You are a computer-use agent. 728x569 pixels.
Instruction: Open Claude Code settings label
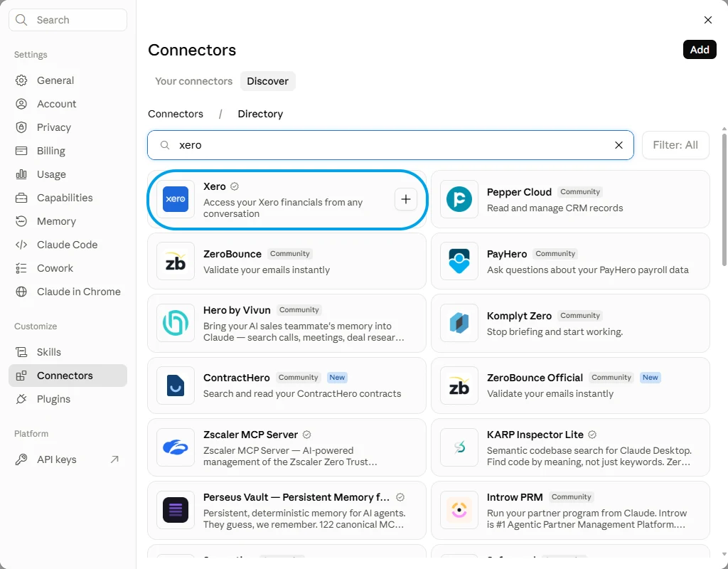68,245
